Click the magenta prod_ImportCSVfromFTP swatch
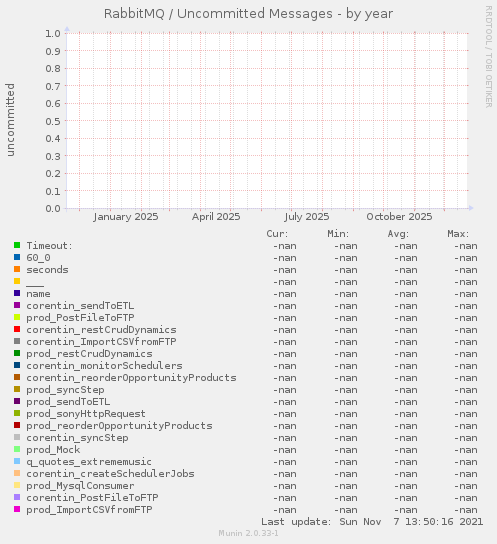 coord(17,509)
